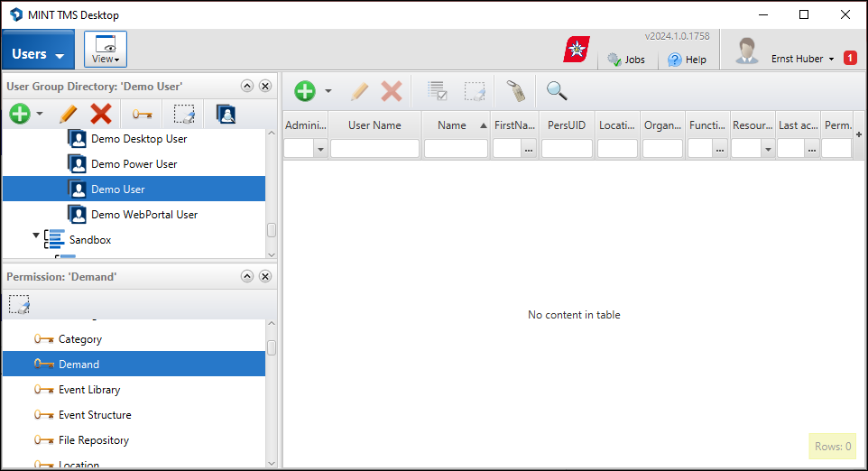This screenshot has height=471, width=868.
Task: Click the key icon beside Event Library
Action: click(x=43, y=389)
